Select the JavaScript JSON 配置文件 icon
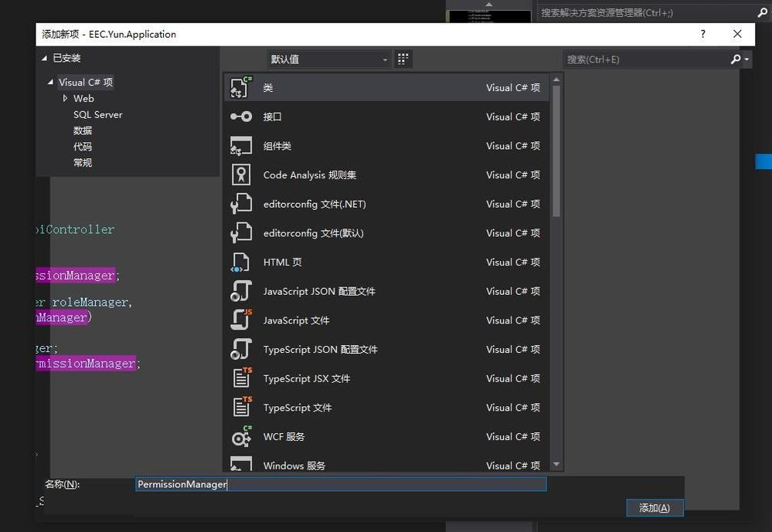Screen dimensions: 772x532 (241, 291)
